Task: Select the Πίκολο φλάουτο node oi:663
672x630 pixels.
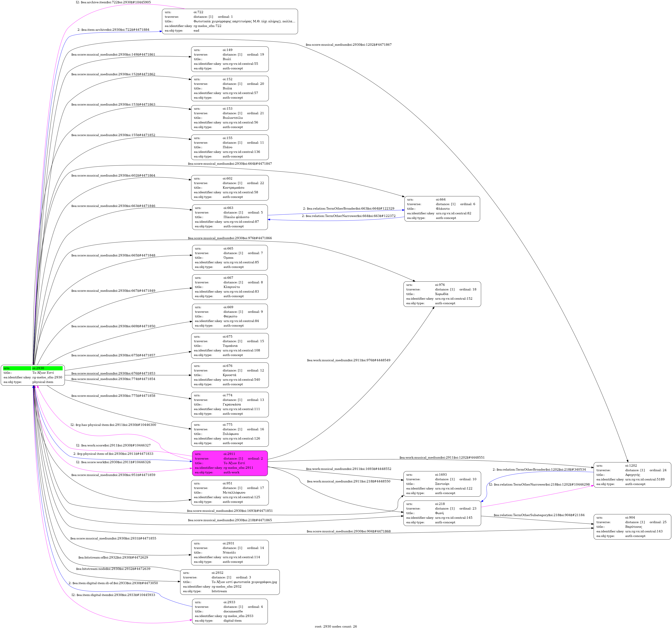Action: (x=230, y=217)
